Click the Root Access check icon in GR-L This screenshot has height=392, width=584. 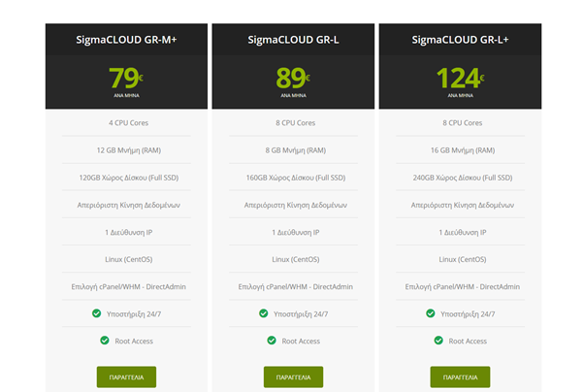coord(272,341)
